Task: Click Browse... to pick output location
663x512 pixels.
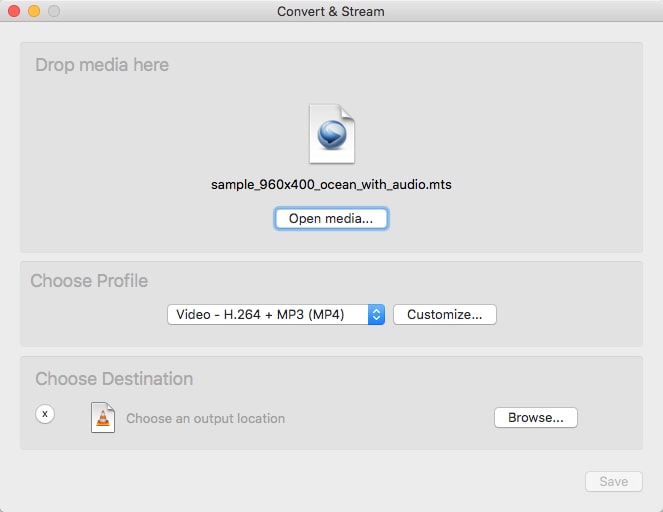Action: (x=535, y=418)
